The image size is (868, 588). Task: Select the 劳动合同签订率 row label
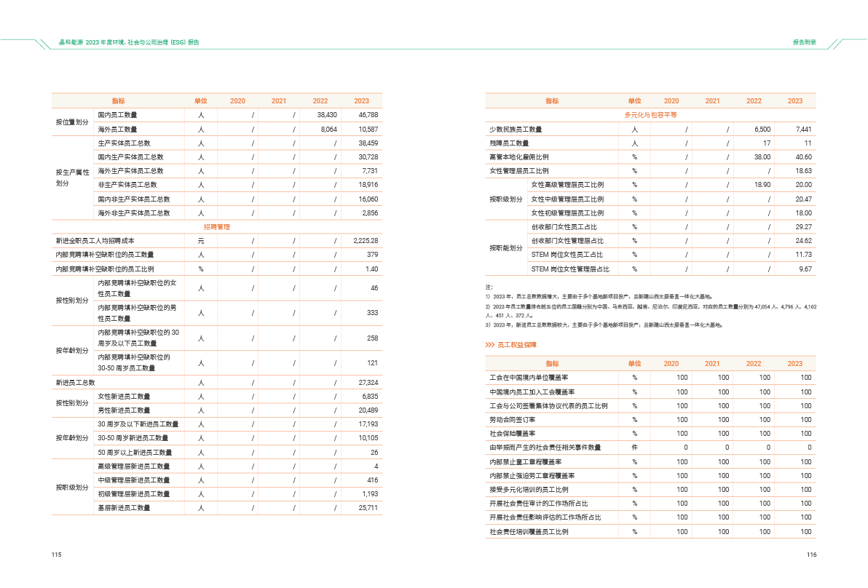[512, 420]
